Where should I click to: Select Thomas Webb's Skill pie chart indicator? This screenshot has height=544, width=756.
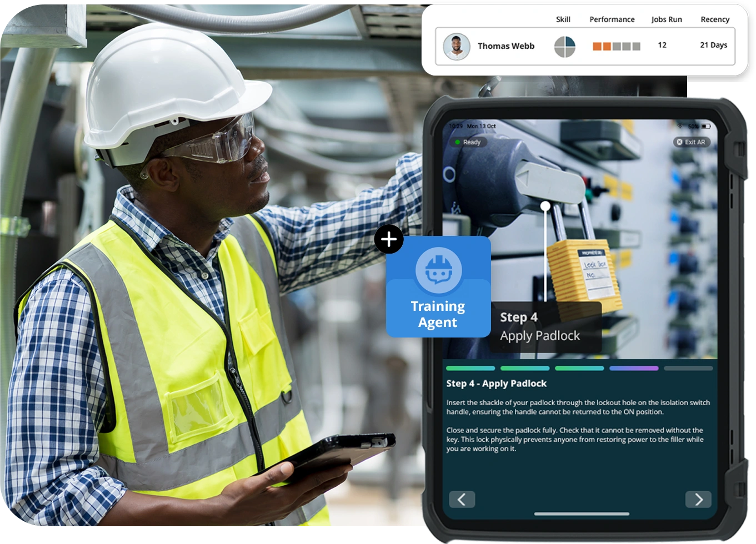tap(564, 46)
